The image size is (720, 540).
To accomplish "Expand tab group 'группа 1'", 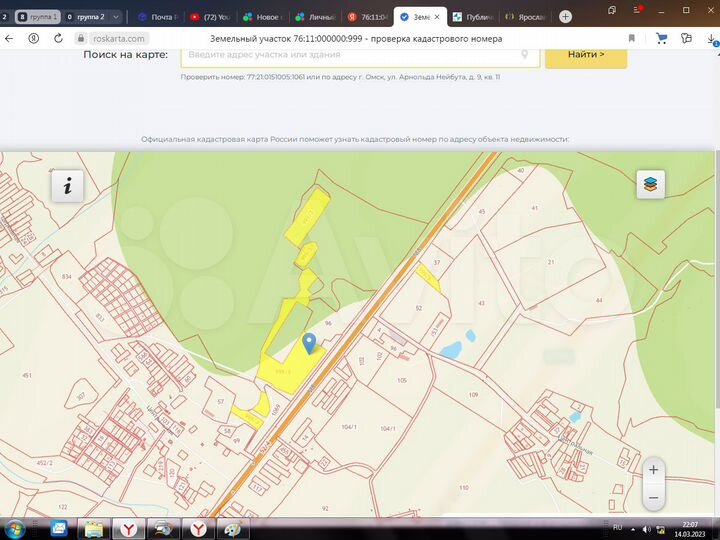I will click(38, 17).
